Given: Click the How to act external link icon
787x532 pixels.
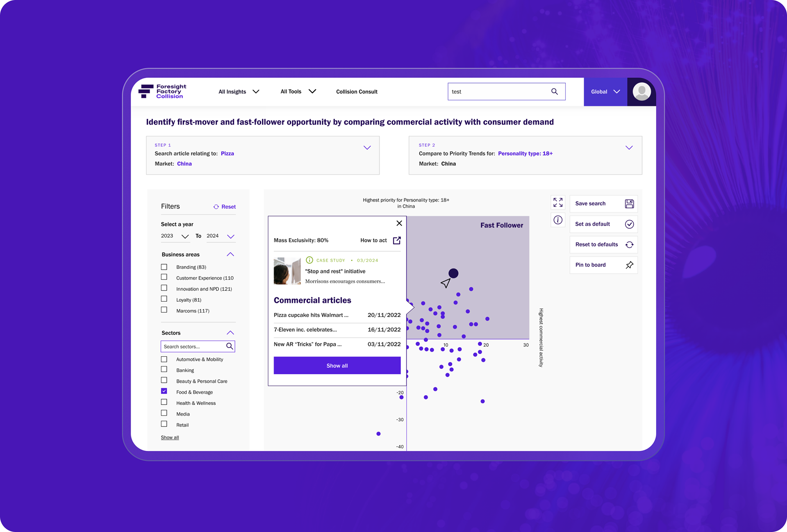Looking at the screenshot, I should point(397,240).
